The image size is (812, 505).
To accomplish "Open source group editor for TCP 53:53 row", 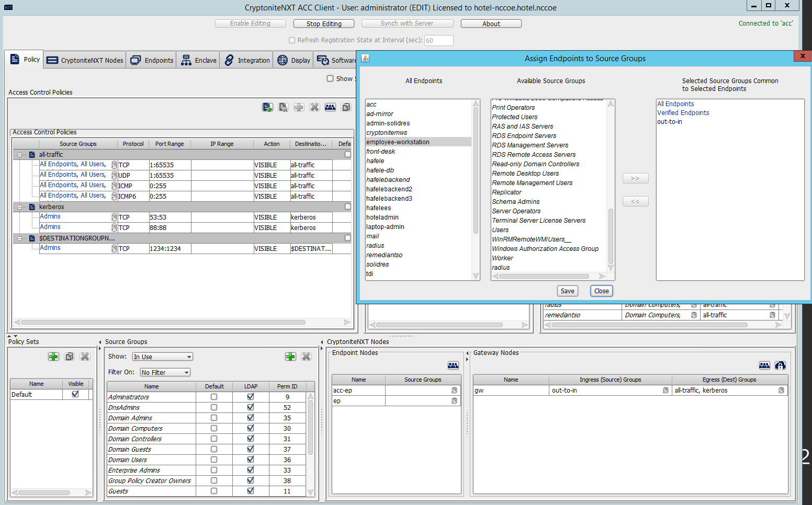I will point(114,217).
